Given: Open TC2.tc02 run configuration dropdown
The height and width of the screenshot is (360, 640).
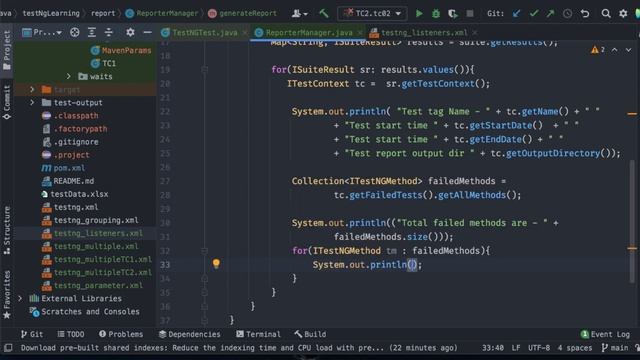Looking at the screenshot, I should [x=372, y=13].
